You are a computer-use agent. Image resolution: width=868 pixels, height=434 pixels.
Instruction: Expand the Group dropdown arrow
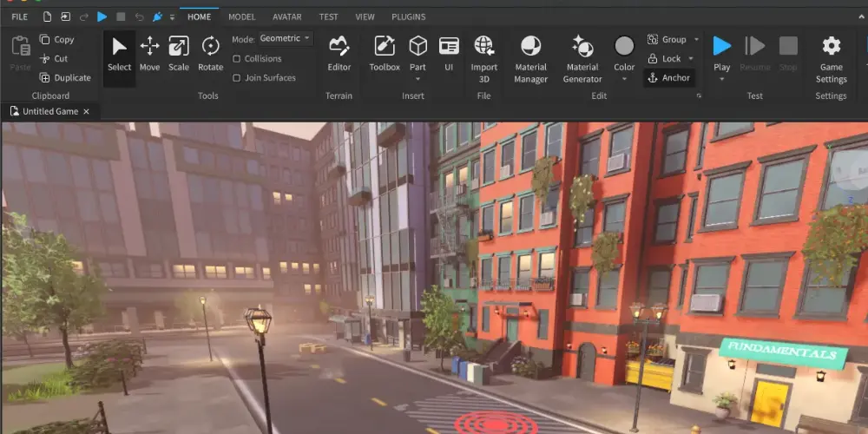pos(696,40)
